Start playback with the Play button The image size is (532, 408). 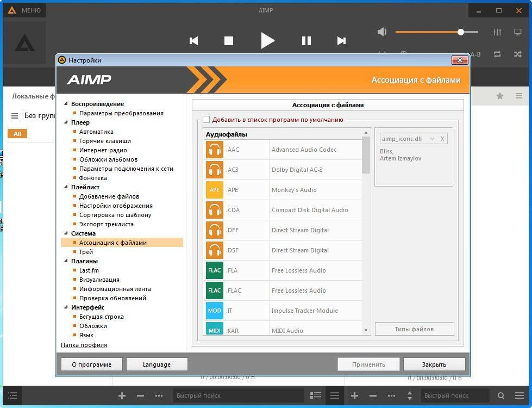point(268,41)
